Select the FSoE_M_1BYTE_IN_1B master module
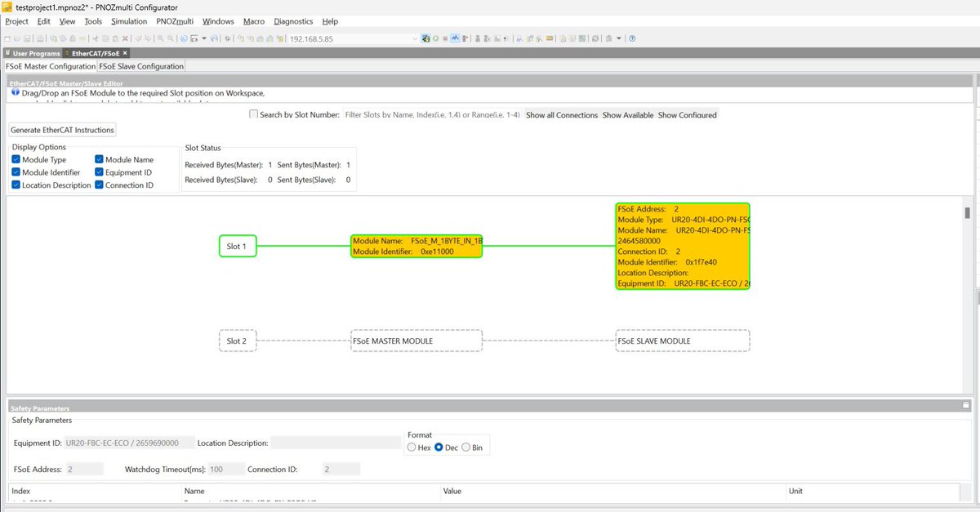This screenshot has width=980, height=512. (416, 246)
